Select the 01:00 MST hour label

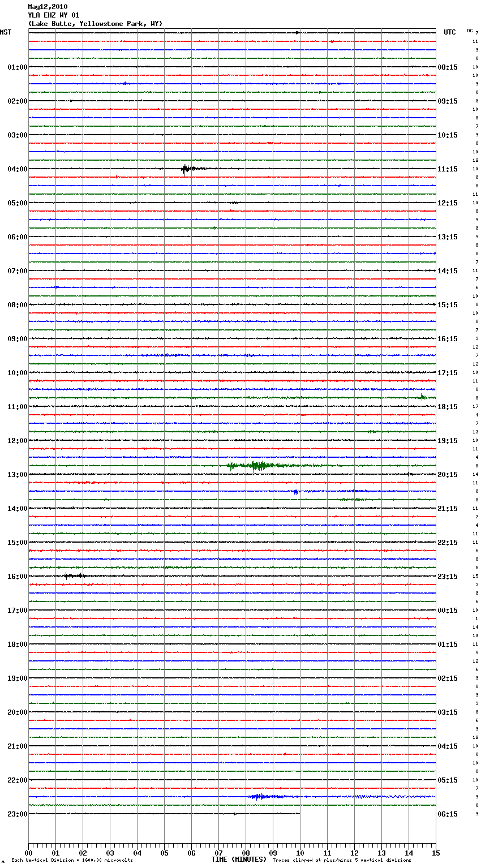[17, 67]
